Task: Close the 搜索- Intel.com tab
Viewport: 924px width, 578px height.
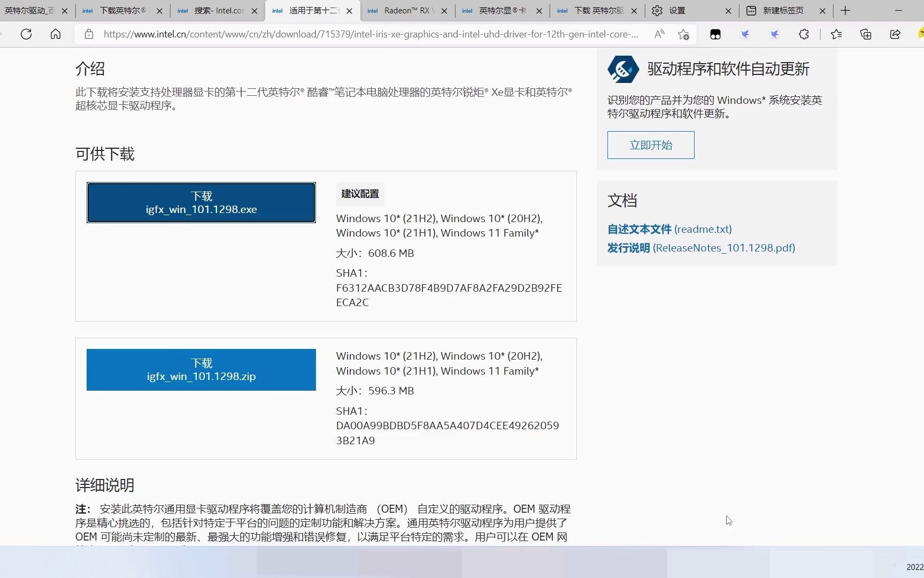Action: coord(255,11)
